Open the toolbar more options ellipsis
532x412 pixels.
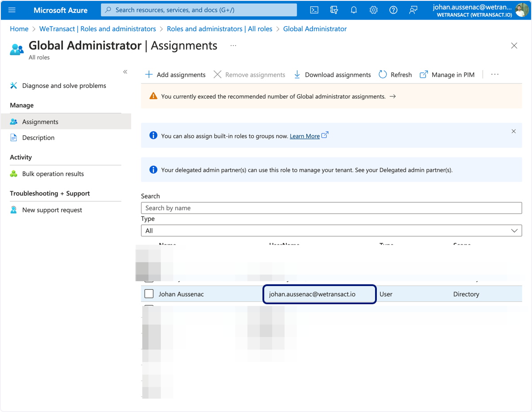tap(495, 75)
